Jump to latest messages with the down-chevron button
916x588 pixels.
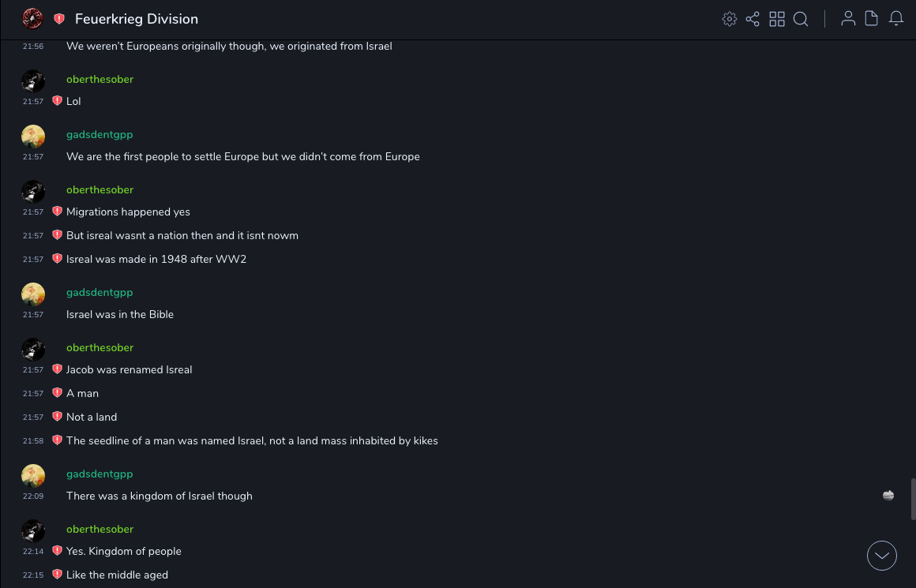click(x=882, y=556)
